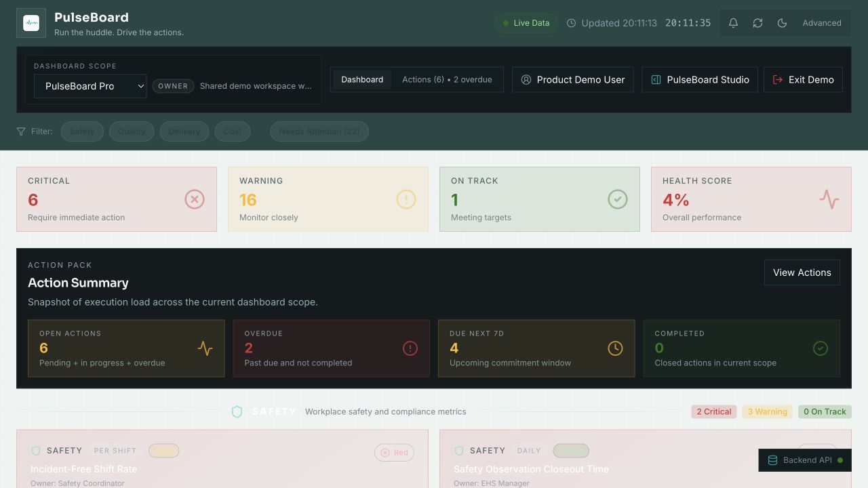Click the Critical card X-circle icon
868x488 pixels.
tap(195, 199)
